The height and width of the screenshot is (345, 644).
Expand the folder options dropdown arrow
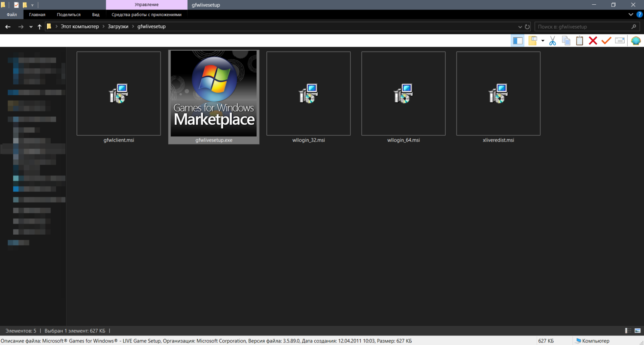543,41
